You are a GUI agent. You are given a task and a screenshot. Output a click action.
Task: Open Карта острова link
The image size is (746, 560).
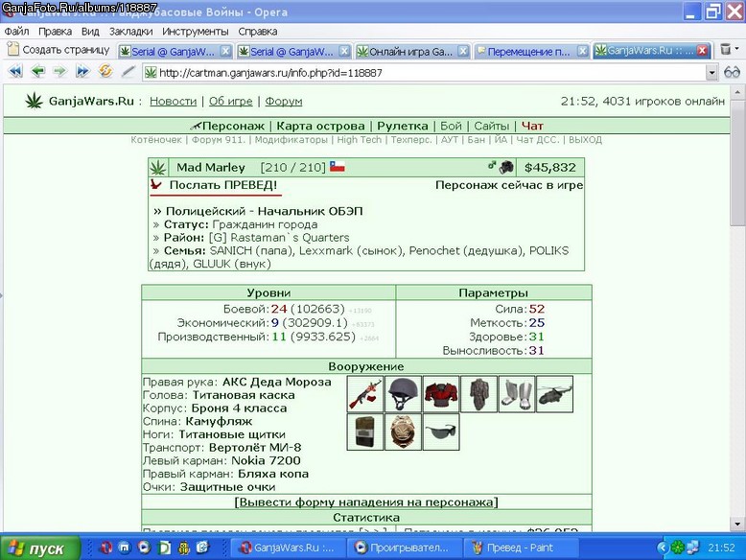pos(320,126)
